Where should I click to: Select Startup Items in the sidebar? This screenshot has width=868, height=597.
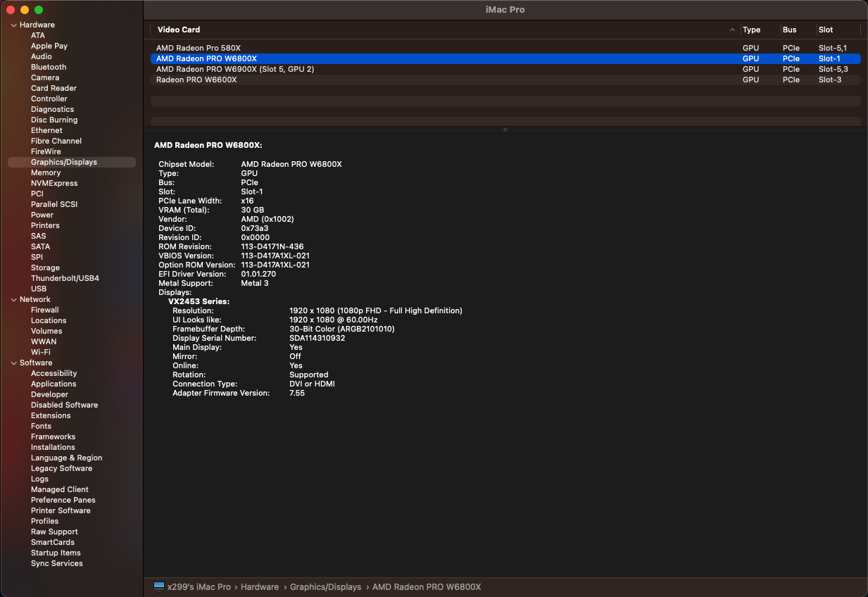click(x=56, y=553)
